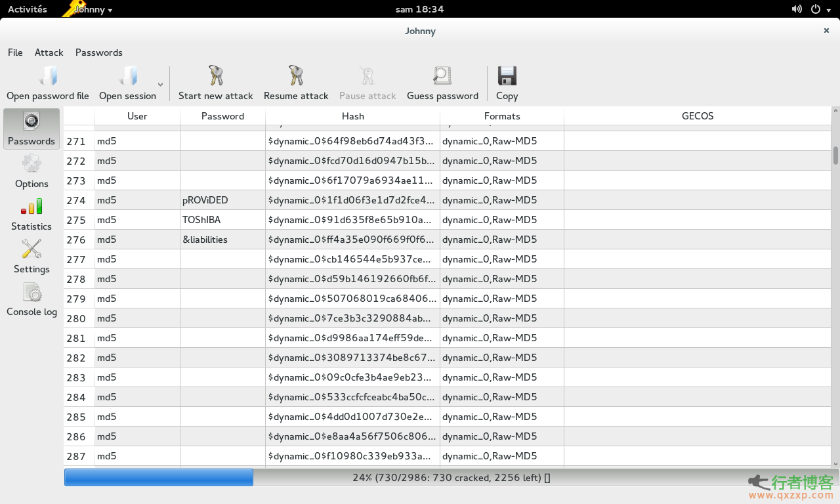Select row number 287

tap(79, 456)
